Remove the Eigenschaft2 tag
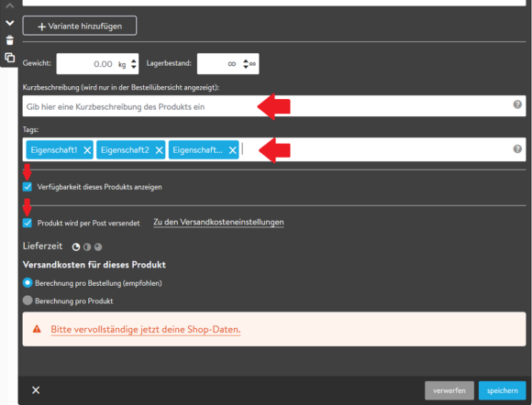Image resolution: width=532 pixels, height=405 pixels. [159, 150]
